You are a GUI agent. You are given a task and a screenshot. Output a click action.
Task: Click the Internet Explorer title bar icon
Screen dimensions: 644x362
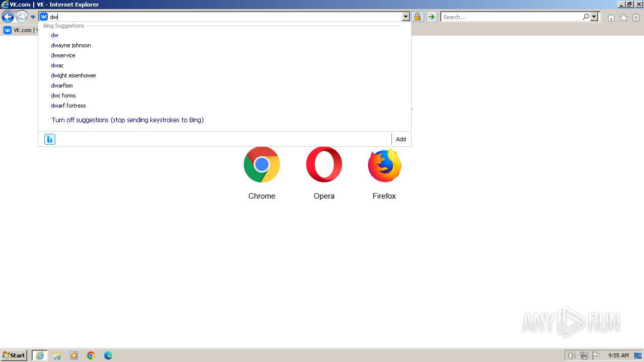pyautogui.click(x=5, y=5)
